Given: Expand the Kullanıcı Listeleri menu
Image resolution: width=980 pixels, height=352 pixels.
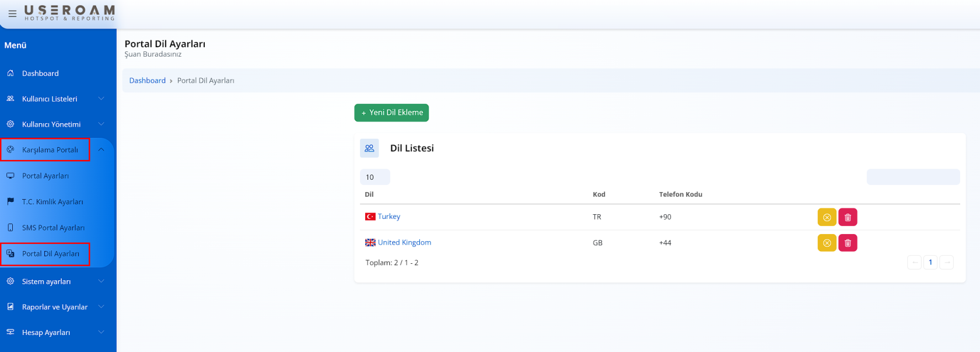Looking at the screenshot, I should [50, 99].
